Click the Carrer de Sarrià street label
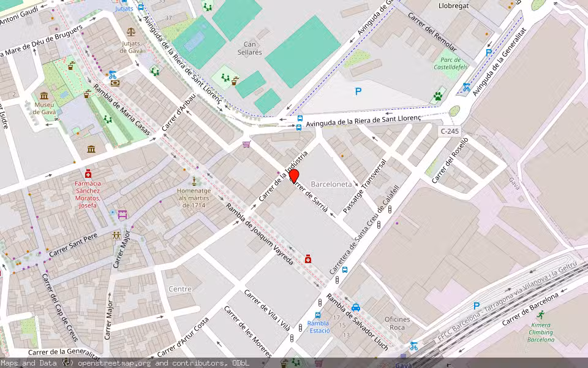Image resolution: width=588 pixels, height=368 pixels. 309,195
